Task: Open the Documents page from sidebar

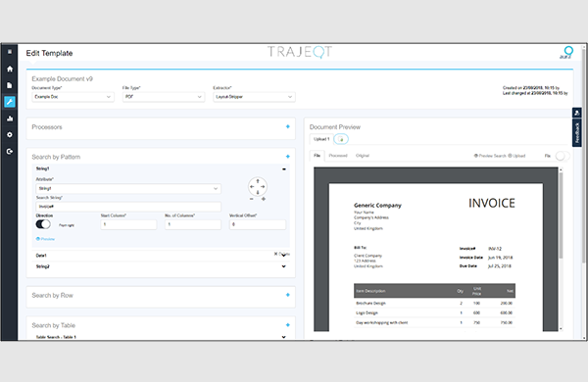Action: tap(10, 85)
